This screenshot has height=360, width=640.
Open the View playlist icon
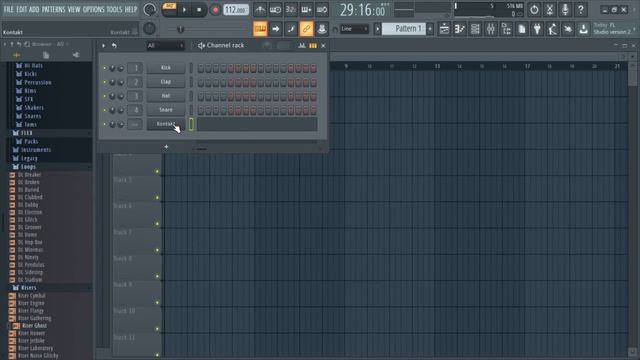click(444, 29)
